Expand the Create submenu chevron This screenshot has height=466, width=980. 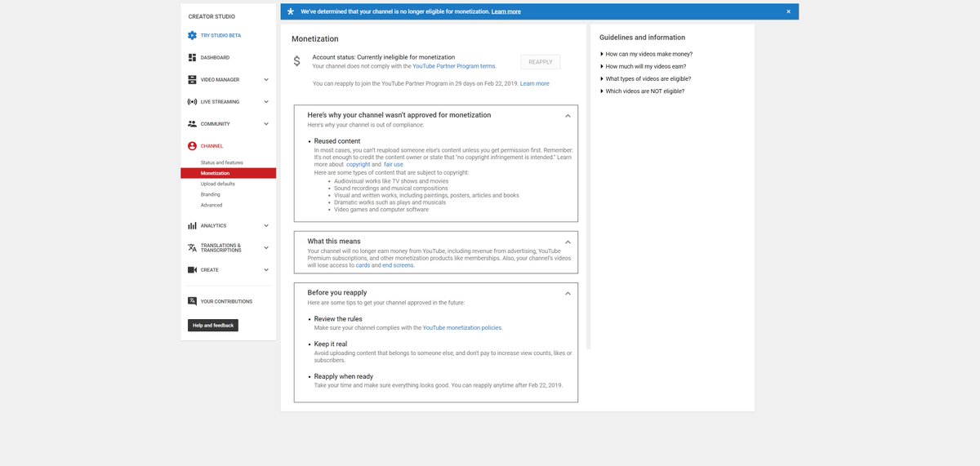click(266, 269)
